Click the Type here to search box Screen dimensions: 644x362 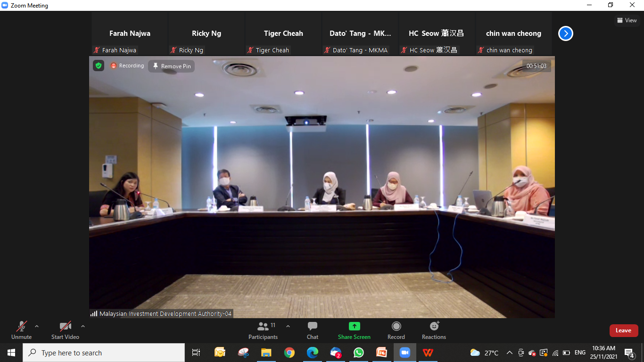pos(104,353)
